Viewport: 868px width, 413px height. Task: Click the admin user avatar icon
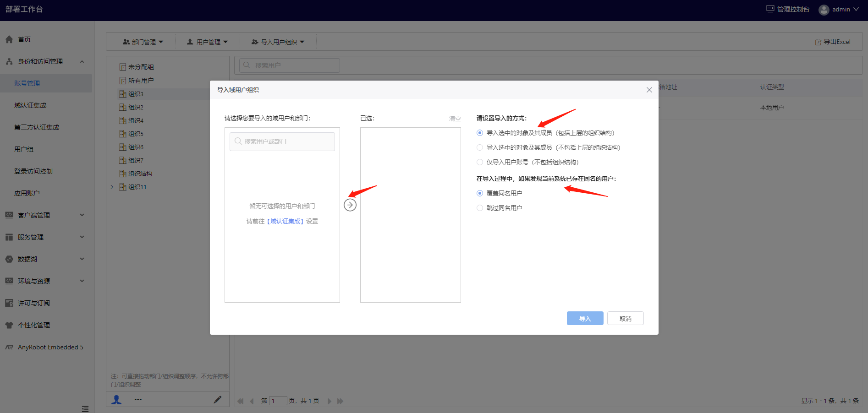coord(824,10)
